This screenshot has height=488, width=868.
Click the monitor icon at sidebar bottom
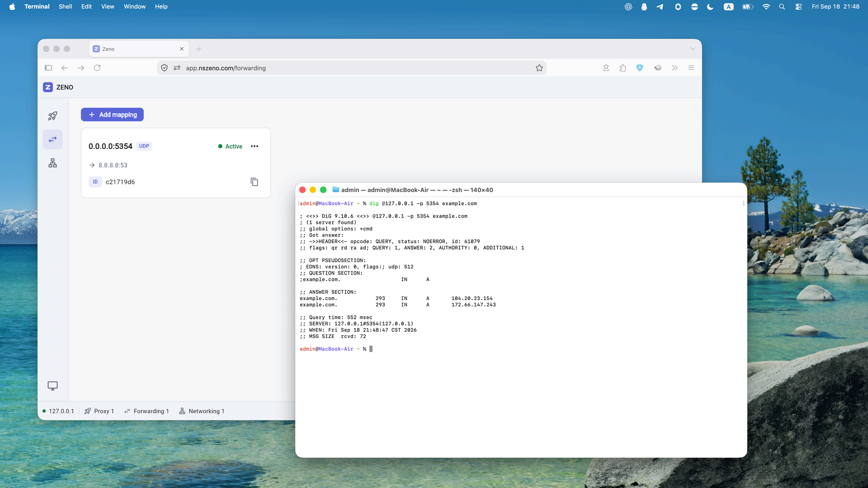tap(52, 386)
